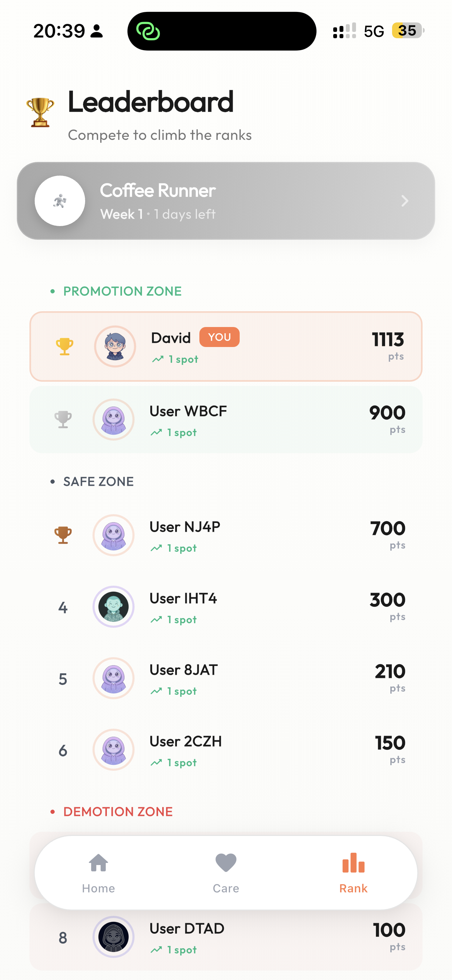Click the bronze trophy beside User NJ4P
The image size is (452, 980).
click(63, 535)
